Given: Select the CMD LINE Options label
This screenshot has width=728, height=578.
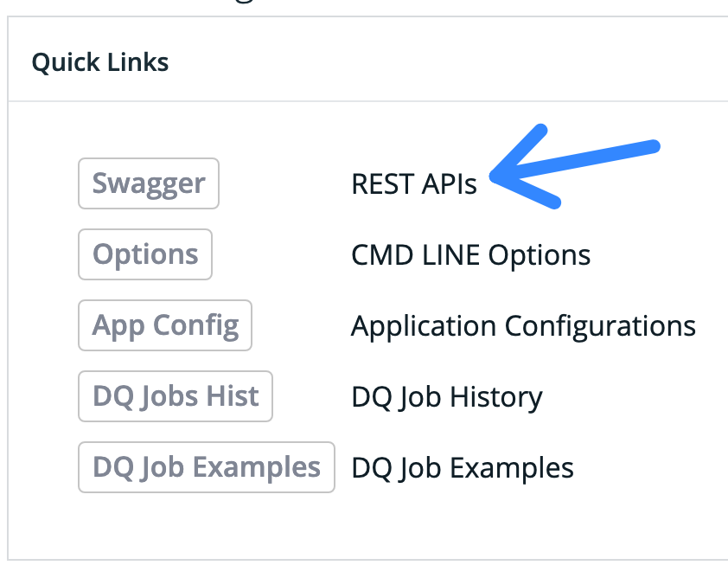Looking at the screenshot, I should point(470,255).
